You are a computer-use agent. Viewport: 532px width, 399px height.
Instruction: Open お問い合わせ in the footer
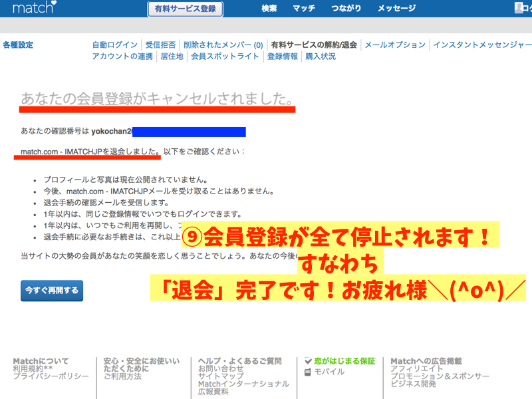point(221,368)
